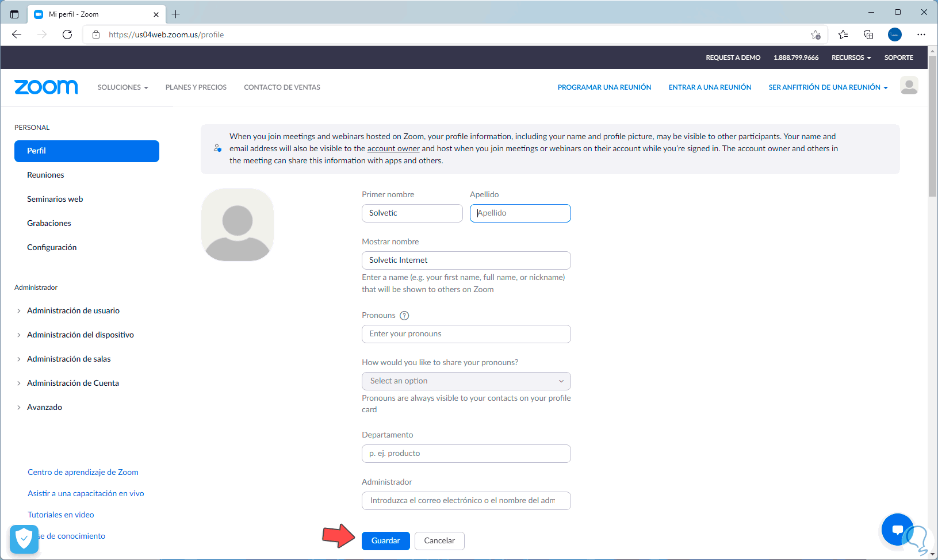The height and width of the screenshot is (560, 938).
Task: Click the Departamento input field
Action: pos(466,454)
